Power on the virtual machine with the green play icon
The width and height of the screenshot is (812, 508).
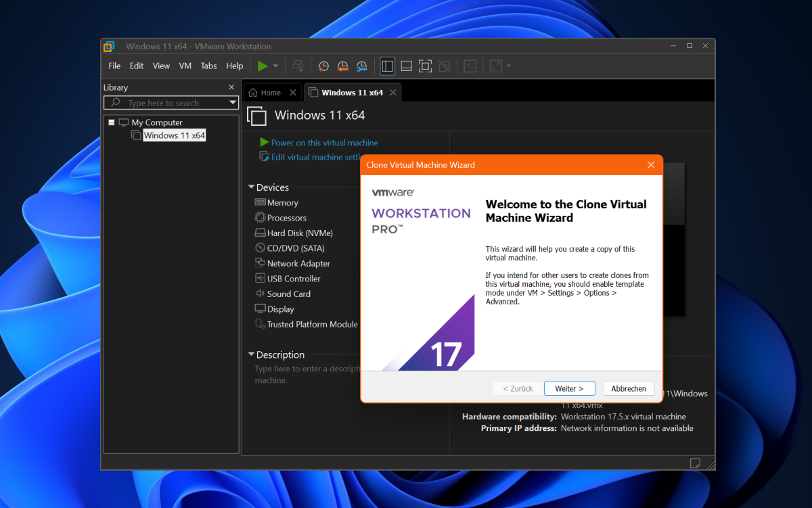263,66
